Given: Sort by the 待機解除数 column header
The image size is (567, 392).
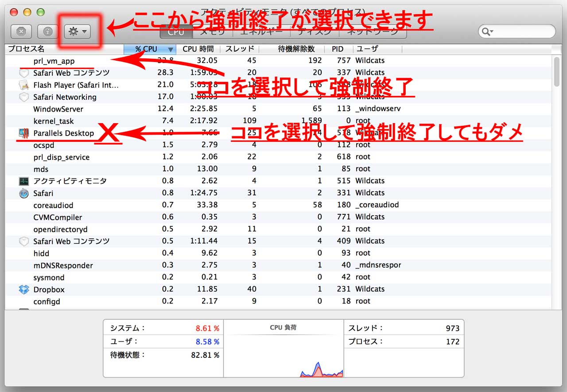Looking at the screenshot, I should tap(292, 49).
